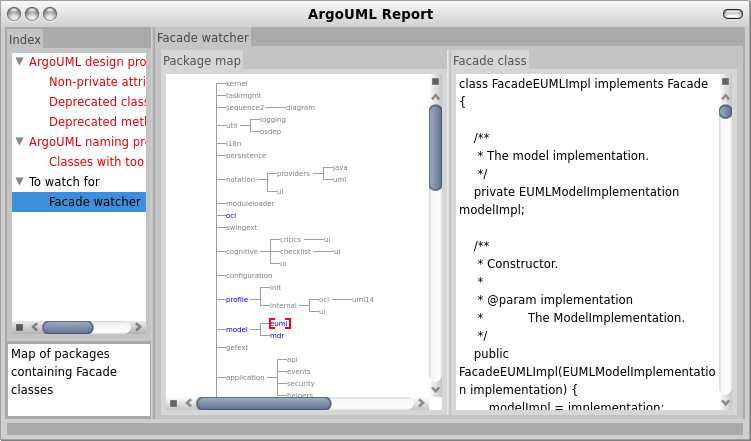
Task: Click package map scroll-up arrow
Action: [x=435, y=97]
